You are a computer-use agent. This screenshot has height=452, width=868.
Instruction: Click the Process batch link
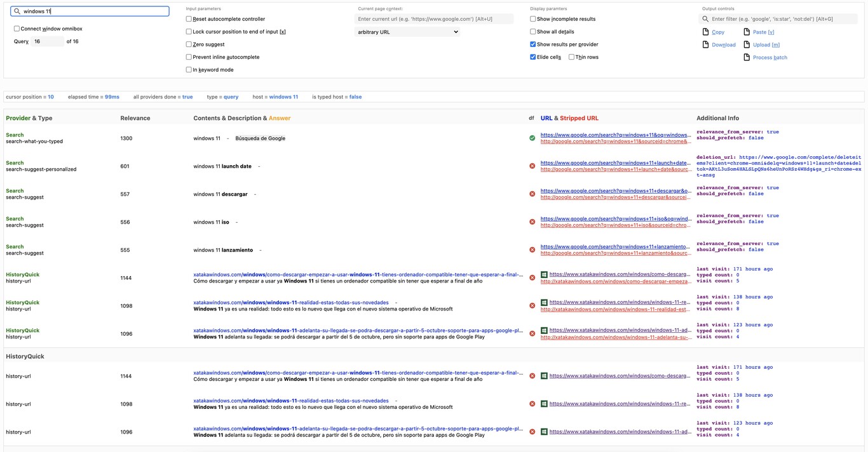click(x=770, y=57)
